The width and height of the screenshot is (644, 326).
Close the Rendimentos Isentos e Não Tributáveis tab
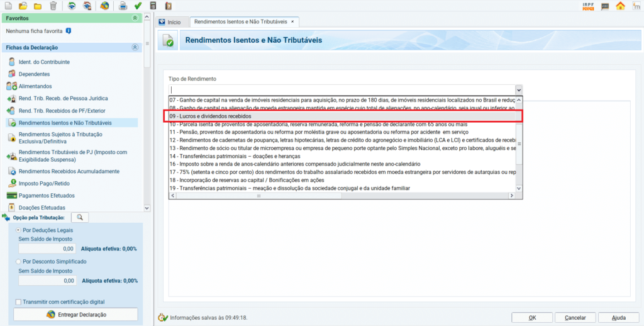coord(292,21)
